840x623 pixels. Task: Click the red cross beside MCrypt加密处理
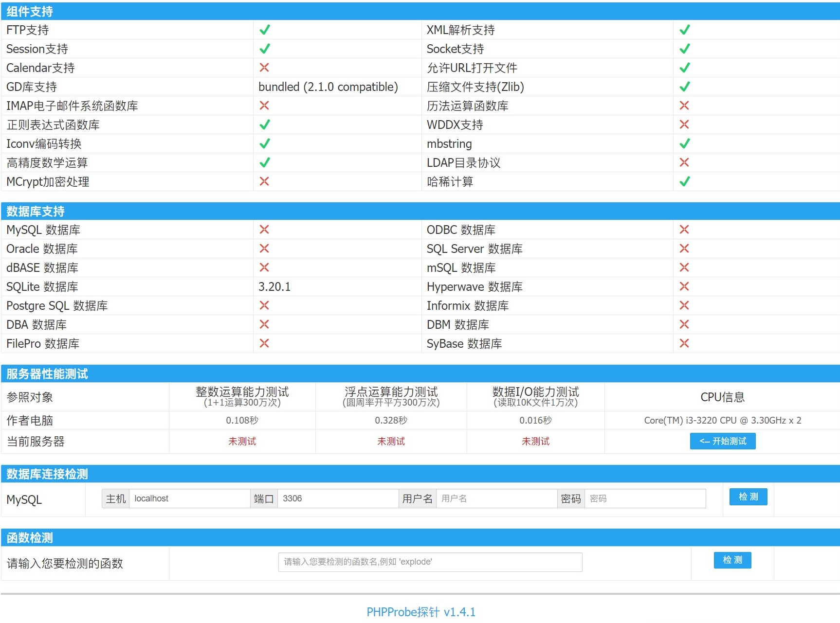pyautogui.click(x=264, y=181)
